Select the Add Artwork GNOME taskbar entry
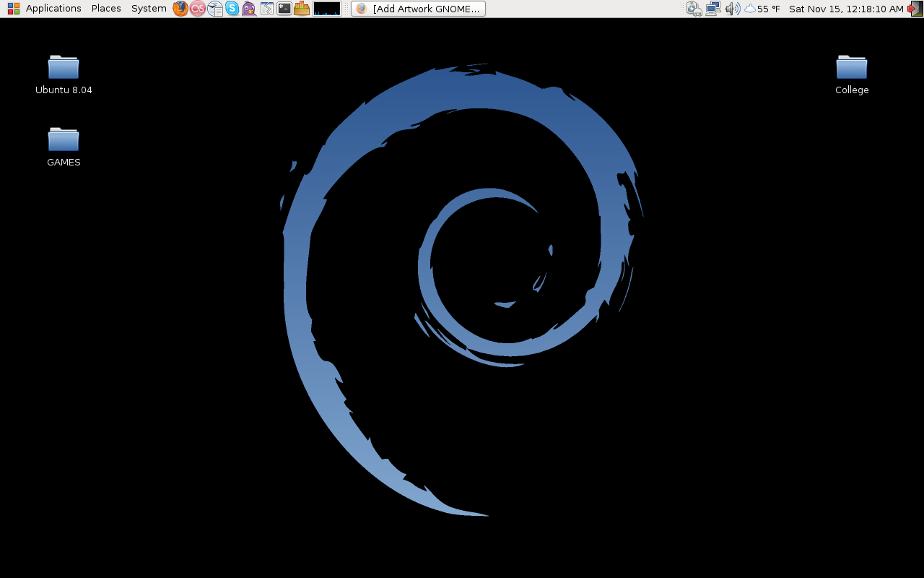The image size is (924, 578). (417, 9)
